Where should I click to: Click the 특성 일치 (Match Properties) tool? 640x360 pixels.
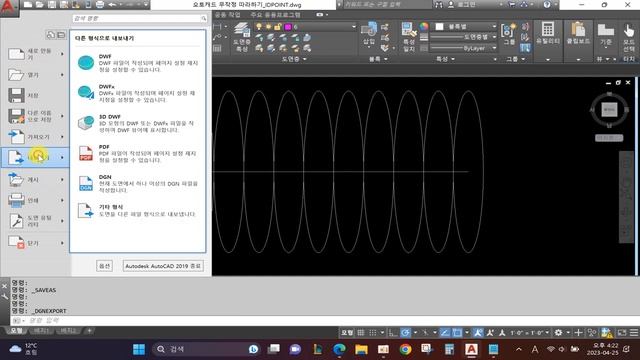pos(409,37)
